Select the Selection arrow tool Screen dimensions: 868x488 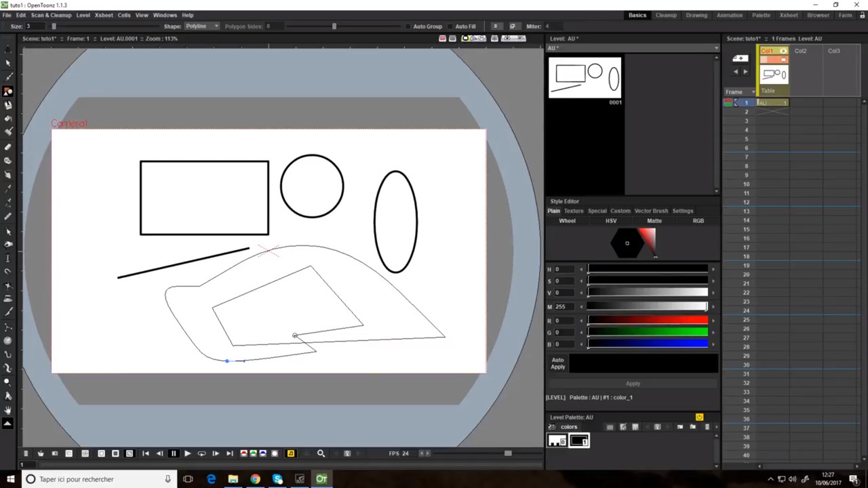8,63
